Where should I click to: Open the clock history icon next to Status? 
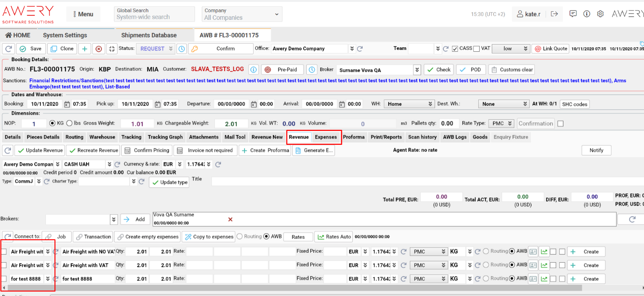181,49
